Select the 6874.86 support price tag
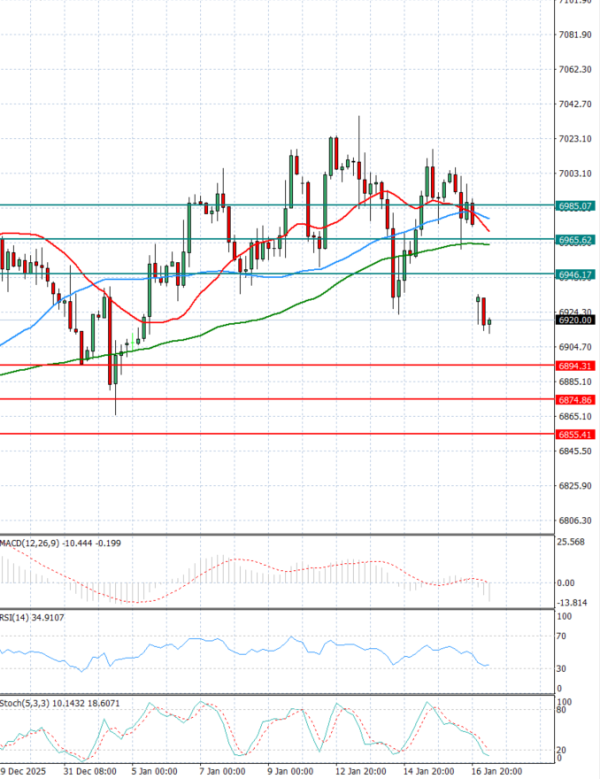Image resolution: width=600 pixels, height=779 pixels. click(577, 400)
